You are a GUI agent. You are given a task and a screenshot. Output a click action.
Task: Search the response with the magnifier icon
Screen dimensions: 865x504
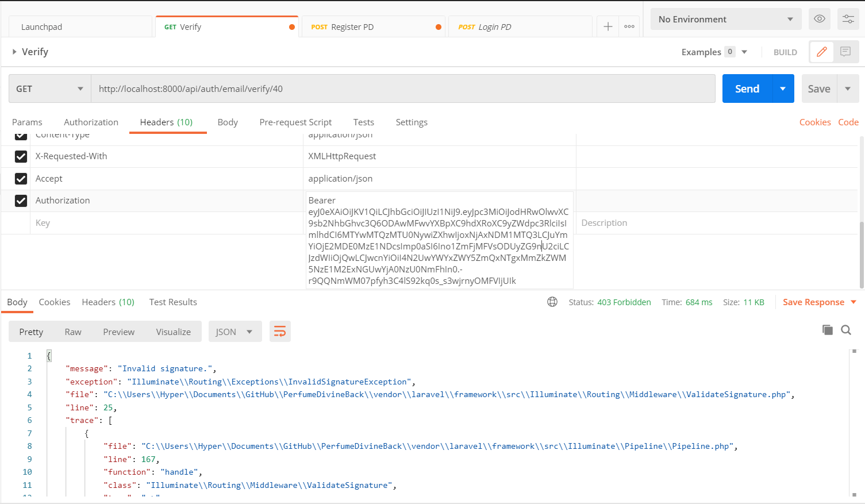(x=845, y=330)
